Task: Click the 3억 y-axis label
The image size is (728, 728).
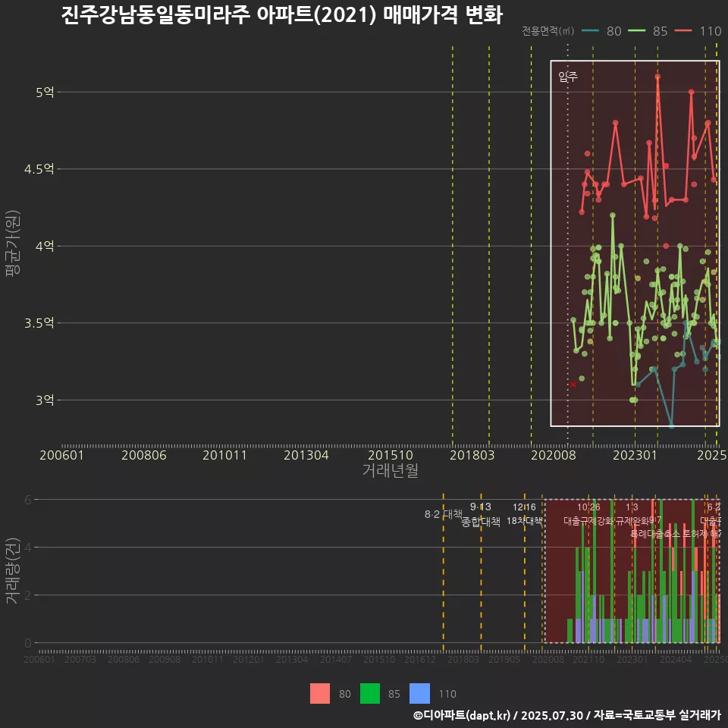Action: click(x=45, y=400)
